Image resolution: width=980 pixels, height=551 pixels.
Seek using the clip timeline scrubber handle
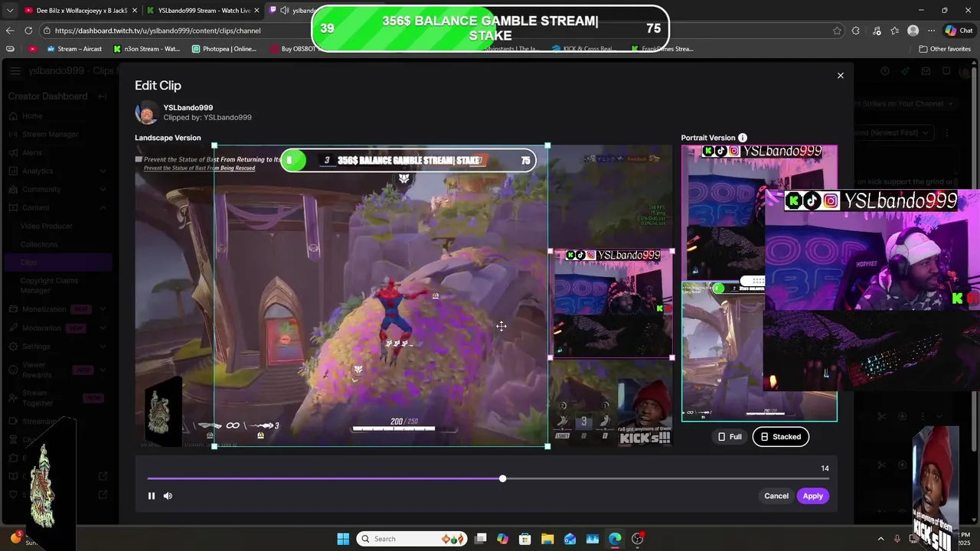[502, 478]
